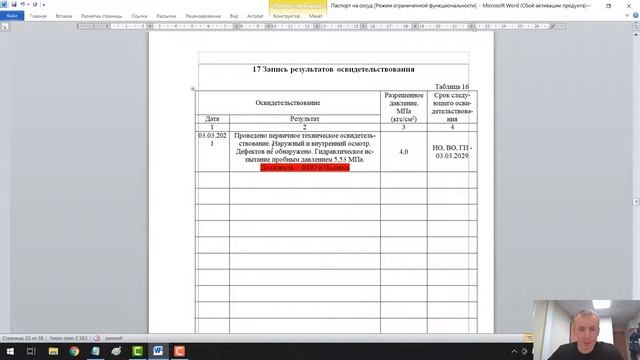The height and width of the screenshot is (360, 640).
Task: Click the cell НО, ВО, ГИ - 03.03.2029
Action: tap(452, 151)
